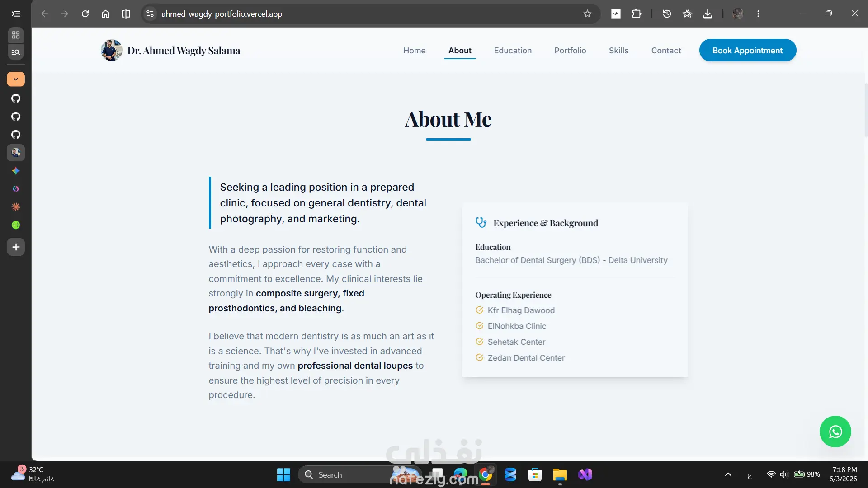Open the Contact nav link

(x=666, y=51)
